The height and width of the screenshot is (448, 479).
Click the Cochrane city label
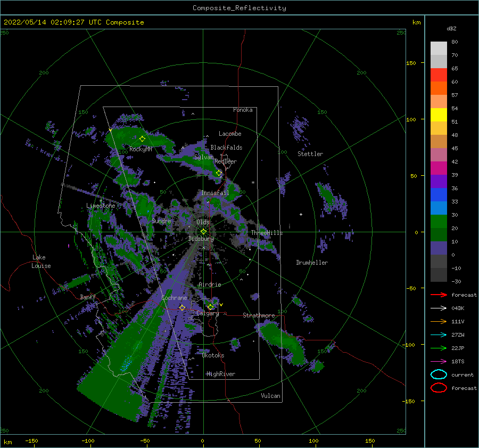tap(174, 298)
